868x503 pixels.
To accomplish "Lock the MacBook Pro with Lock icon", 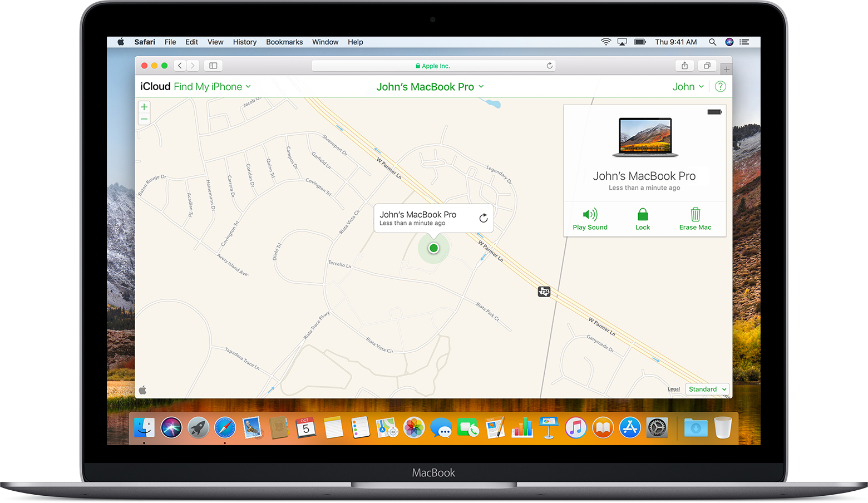I will (x=643, y=215).
